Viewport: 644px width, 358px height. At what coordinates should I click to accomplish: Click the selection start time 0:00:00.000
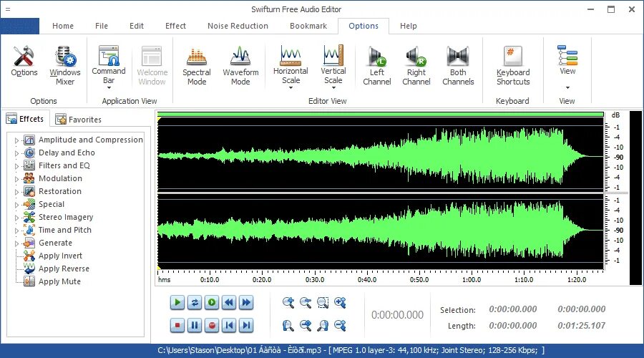point(512,309)
